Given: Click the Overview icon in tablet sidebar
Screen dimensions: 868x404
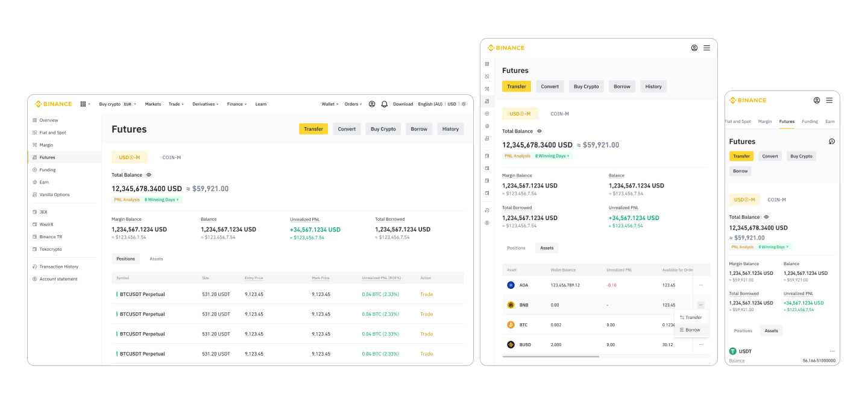Looking at the screenshot, I should (x=487, y=64).
